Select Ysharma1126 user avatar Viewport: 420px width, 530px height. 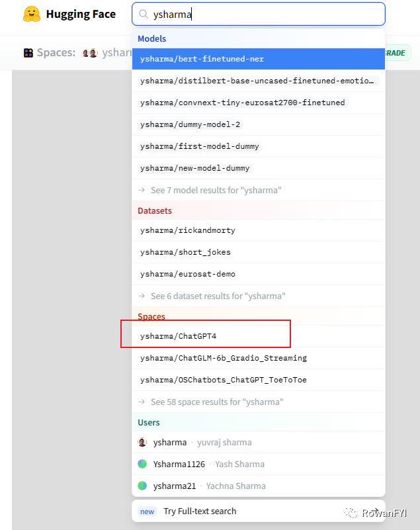[x=142, y=464]
